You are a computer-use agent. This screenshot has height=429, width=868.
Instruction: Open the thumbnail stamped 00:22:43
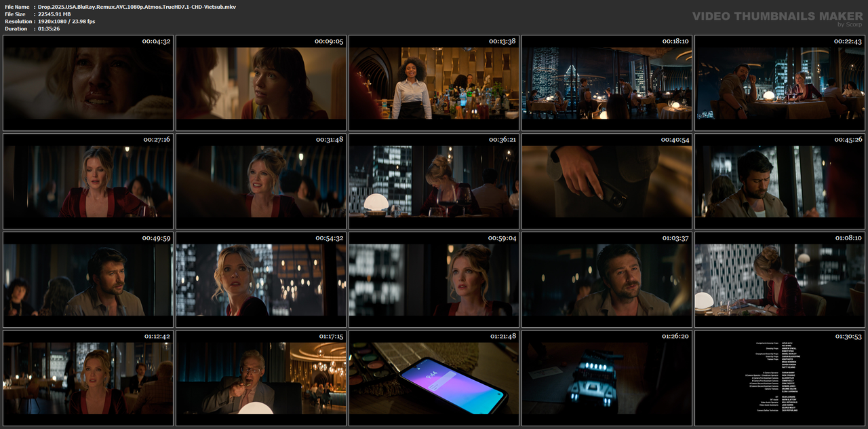click(x=780, y=83)
